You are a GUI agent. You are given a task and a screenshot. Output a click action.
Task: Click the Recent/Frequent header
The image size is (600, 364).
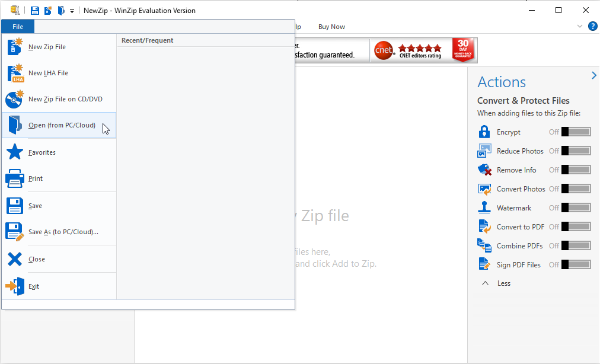(147, 40)
